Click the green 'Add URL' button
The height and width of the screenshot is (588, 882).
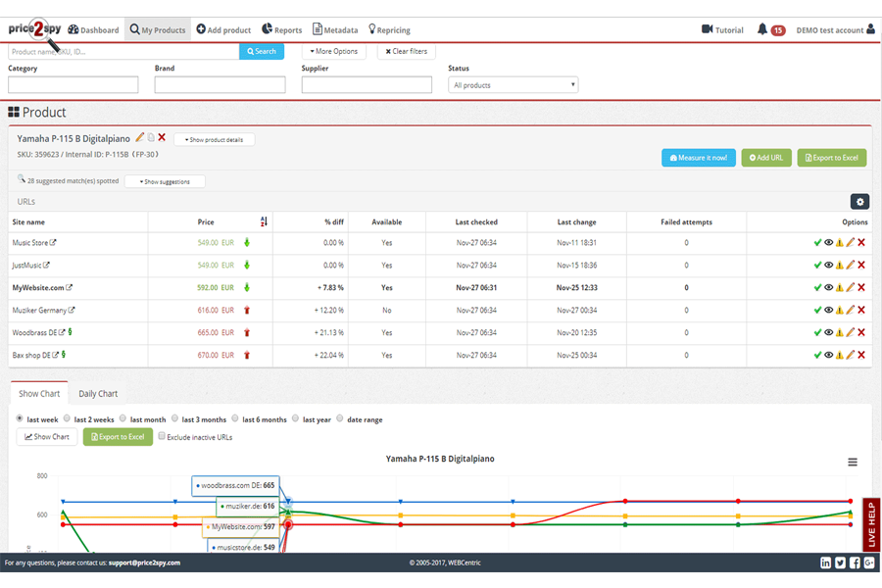(766, 158)
